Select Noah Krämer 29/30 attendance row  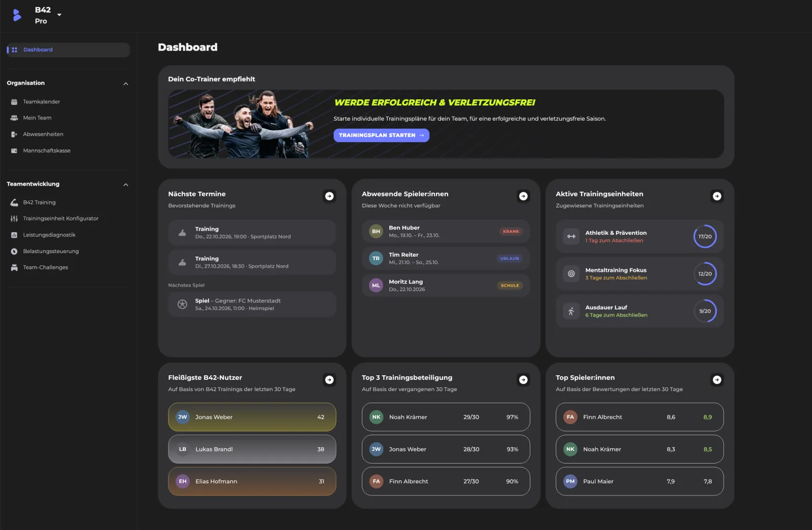click(x=446, y=417)
